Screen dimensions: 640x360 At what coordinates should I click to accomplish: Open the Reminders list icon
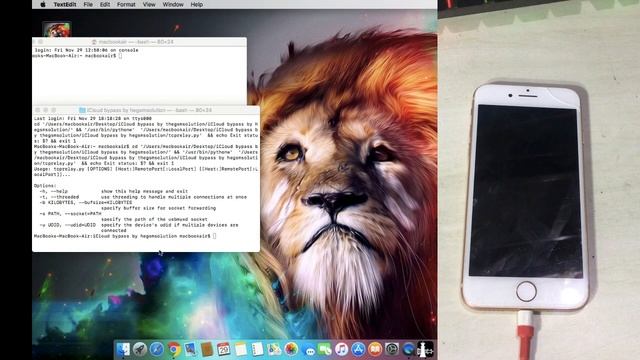coord(257,349)
